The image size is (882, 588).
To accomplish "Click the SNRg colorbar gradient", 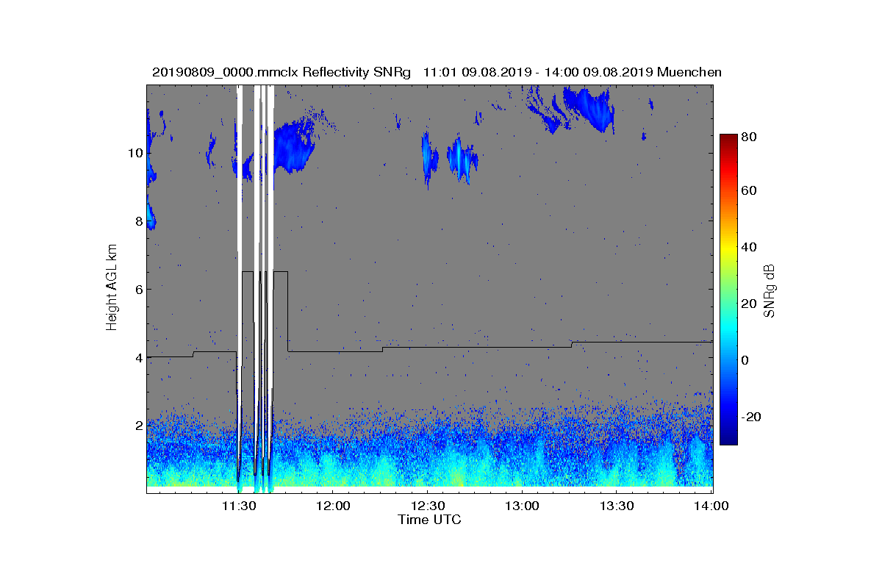I will click(728, 290).
